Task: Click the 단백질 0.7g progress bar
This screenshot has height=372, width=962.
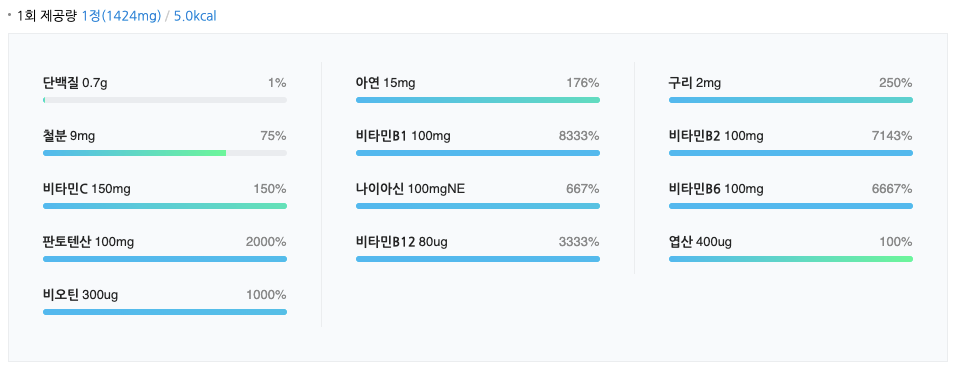Action: pyautogui.click(x=165, y=99)
